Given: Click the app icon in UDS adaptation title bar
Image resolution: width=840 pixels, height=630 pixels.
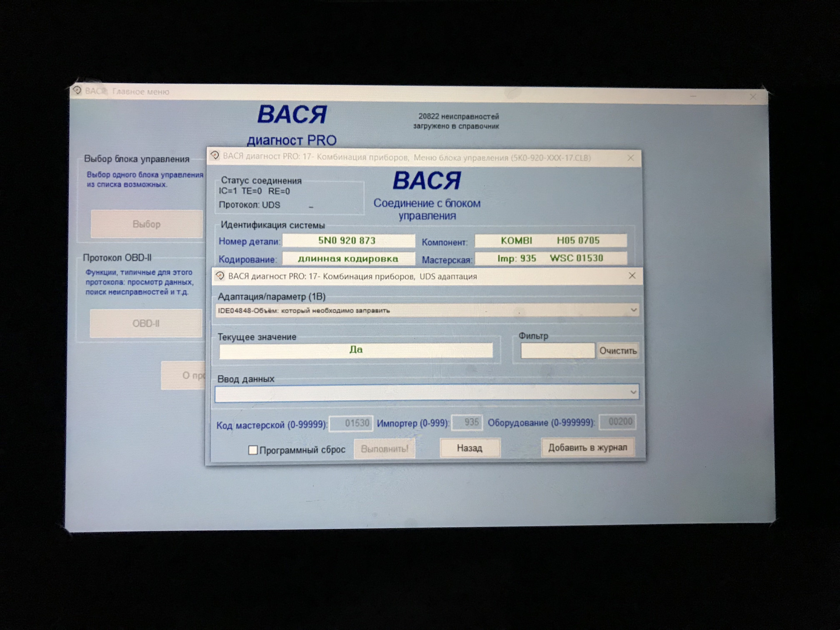Looking at the screenshot, I should point(220,276).
